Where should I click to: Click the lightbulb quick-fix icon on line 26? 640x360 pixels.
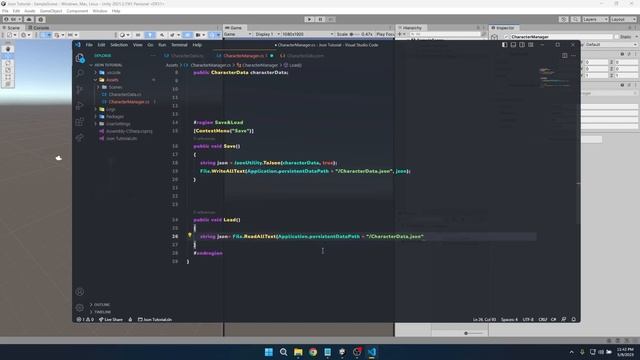coord(189,236)
